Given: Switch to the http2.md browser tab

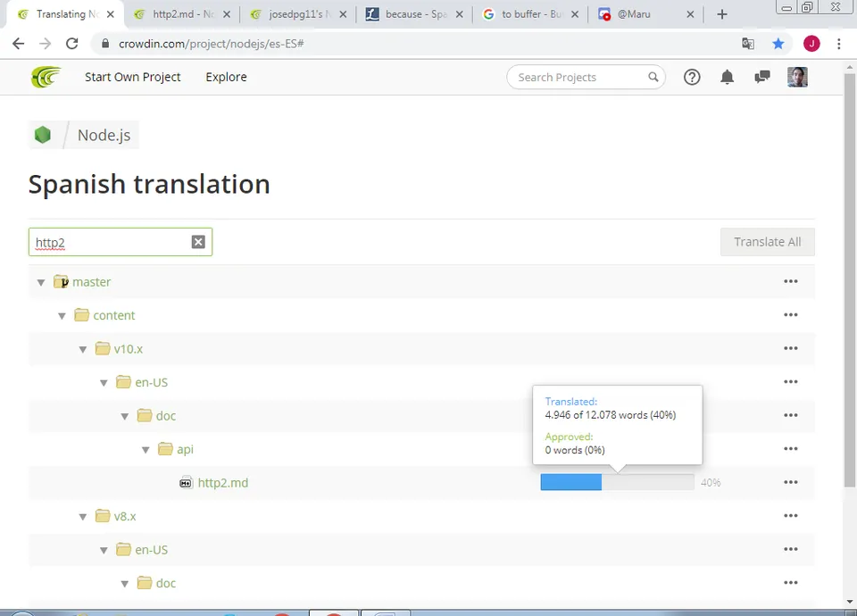Looking at the screenshot, I should [x=182, y=14].
